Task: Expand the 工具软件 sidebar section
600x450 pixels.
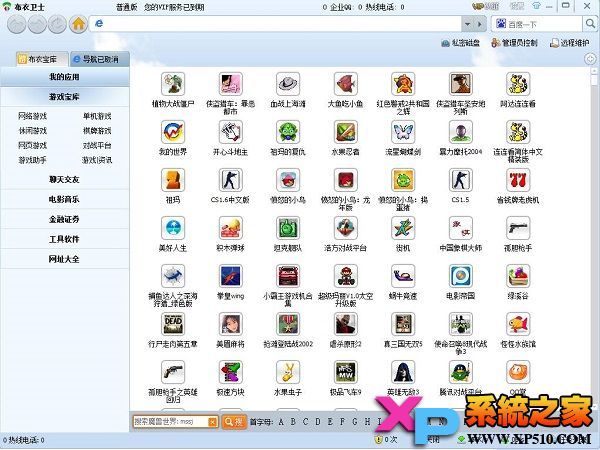Action: pos(64,239)
